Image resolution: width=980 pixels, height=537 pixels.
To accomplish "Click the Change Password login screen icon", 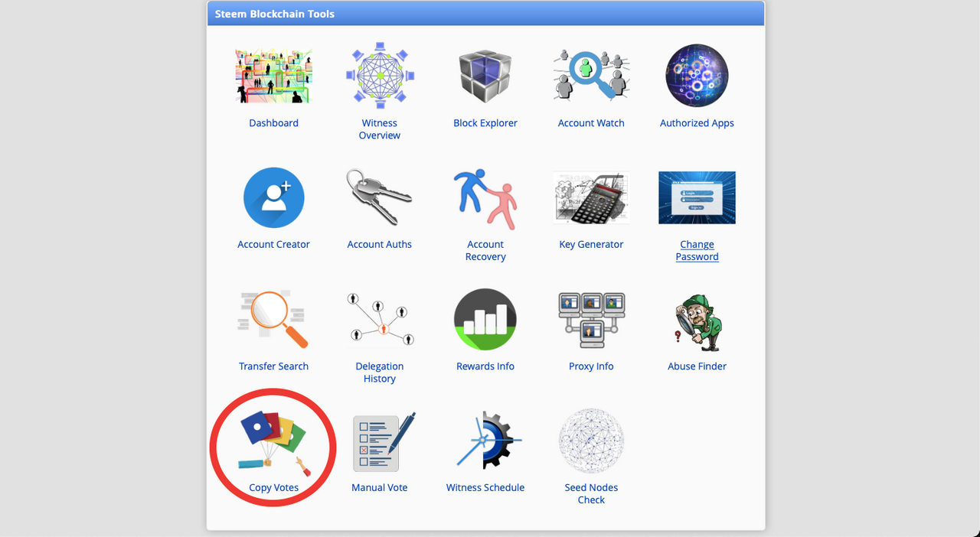I will pyautogui.click(x=697, y=197).
